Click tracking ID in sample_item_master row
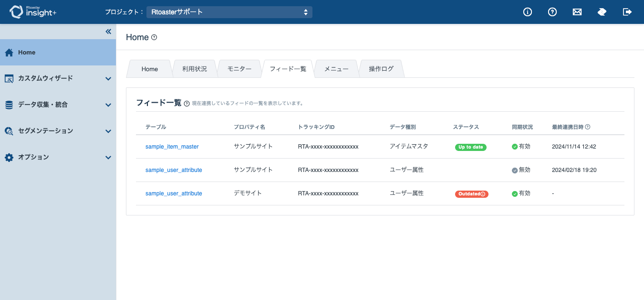This screenshot has width=644, height=300. click(328, 147)
